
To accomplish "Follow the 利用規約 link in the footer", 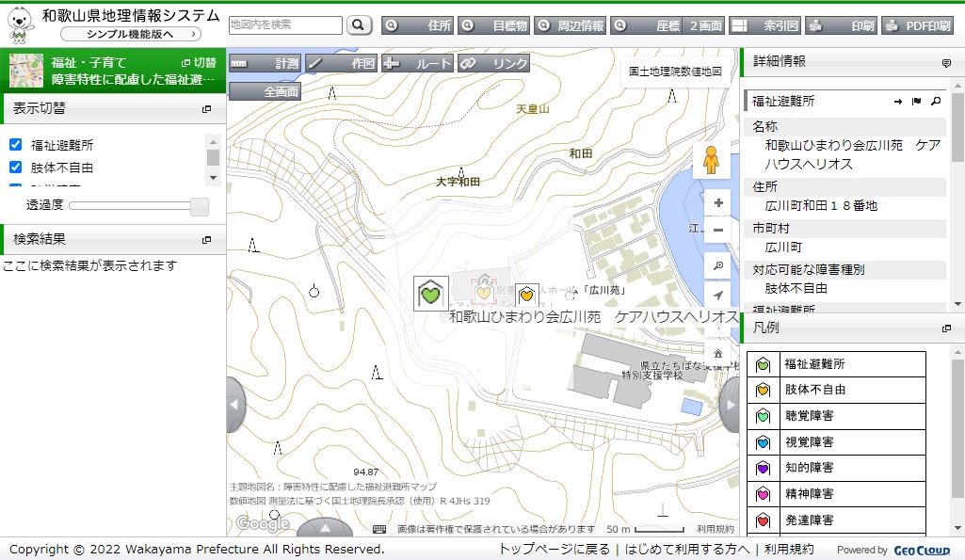I will (x=789, y=550).
